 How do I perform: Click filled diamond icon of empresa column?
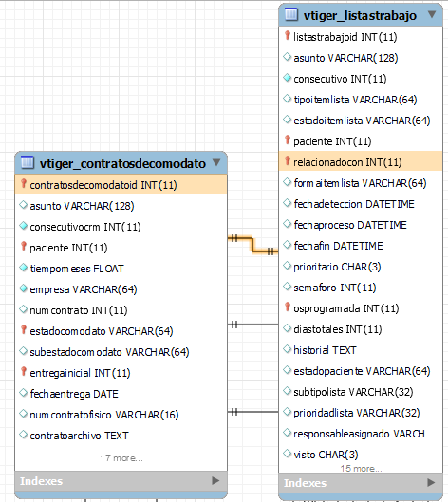24,288
